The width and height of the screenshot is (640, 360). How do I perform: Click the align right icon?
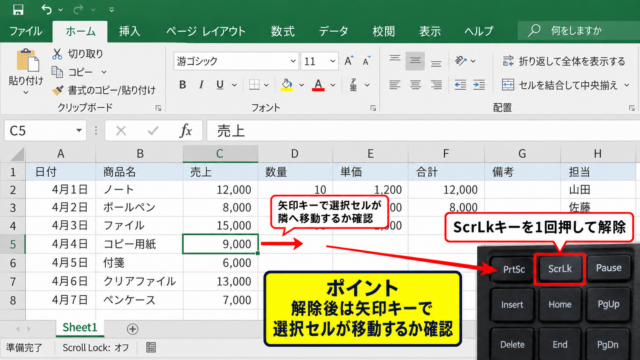(x=436, y=85)
